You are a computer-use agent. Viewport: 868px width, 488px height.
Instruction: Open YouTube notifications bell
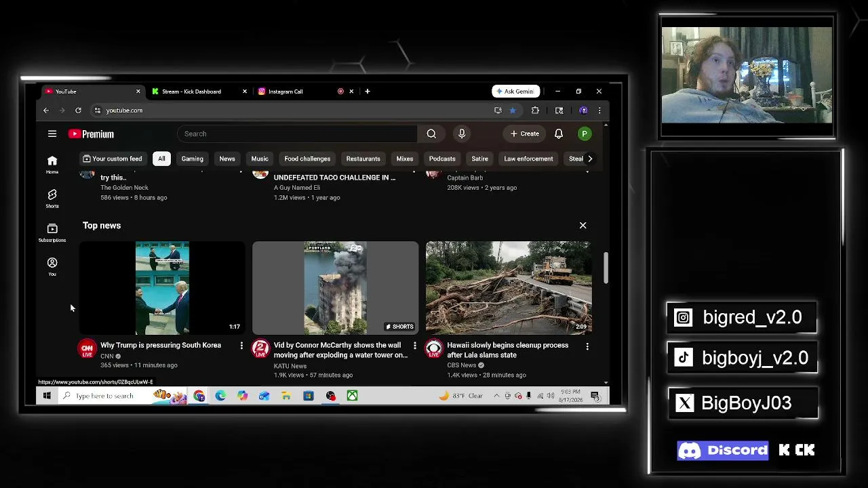pyautogui.click(x=559, y=134)
